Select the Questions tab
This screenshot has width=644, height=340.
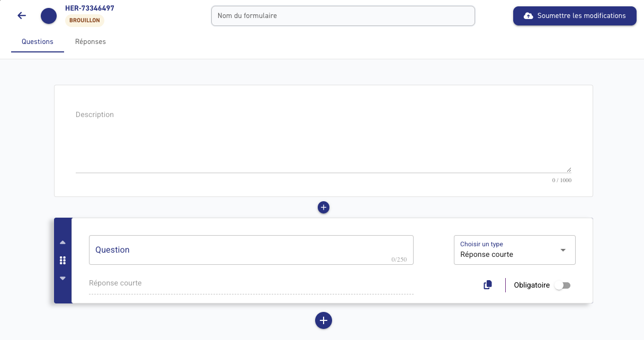coord(38,42)
